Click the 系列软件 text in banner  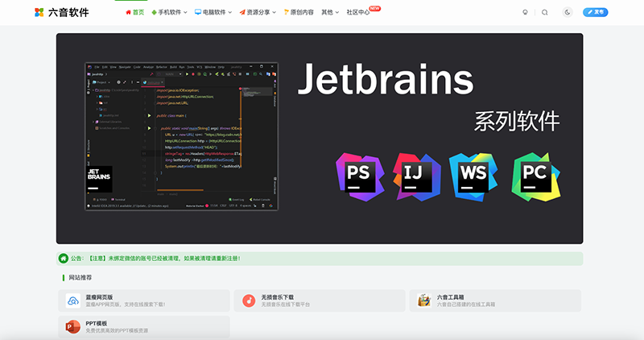click(517, 122)
